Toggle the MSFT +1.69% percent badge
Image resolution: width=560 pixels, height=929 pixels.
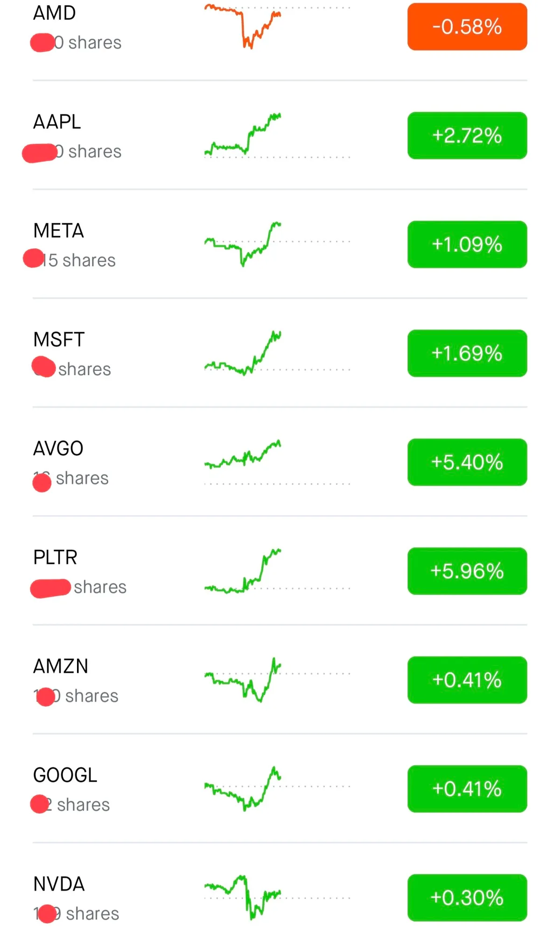coord(467,353)
